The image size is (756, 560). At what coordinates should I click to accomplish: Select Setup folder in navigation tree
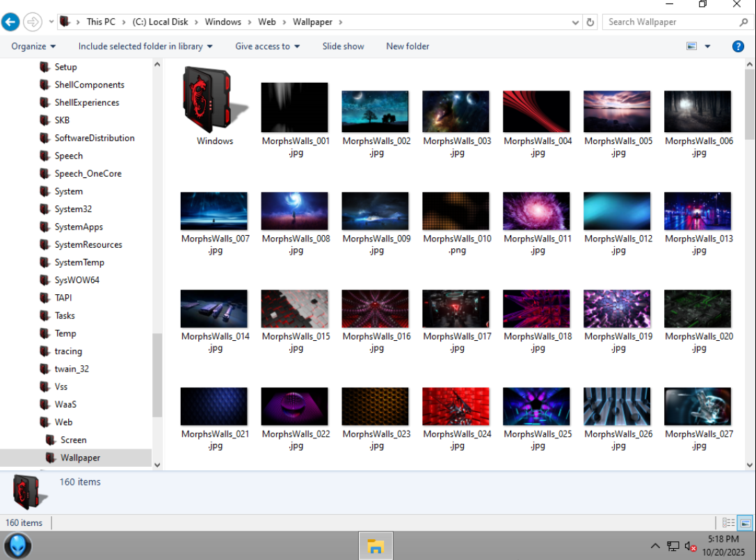(65, 67)
